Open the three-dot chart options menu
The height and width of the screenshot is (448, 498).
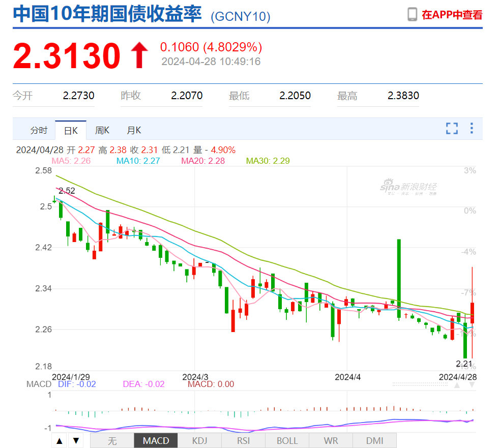pyautogui.click(x=472, y=128)
